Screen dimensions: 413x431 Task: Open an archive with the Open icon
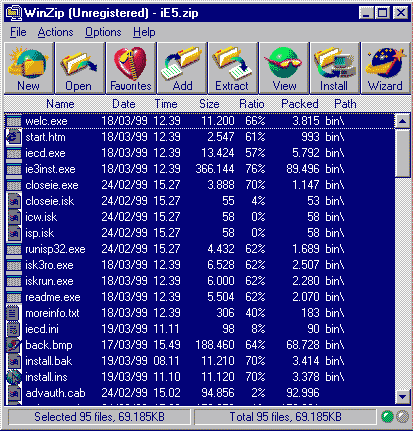[80, 68]
